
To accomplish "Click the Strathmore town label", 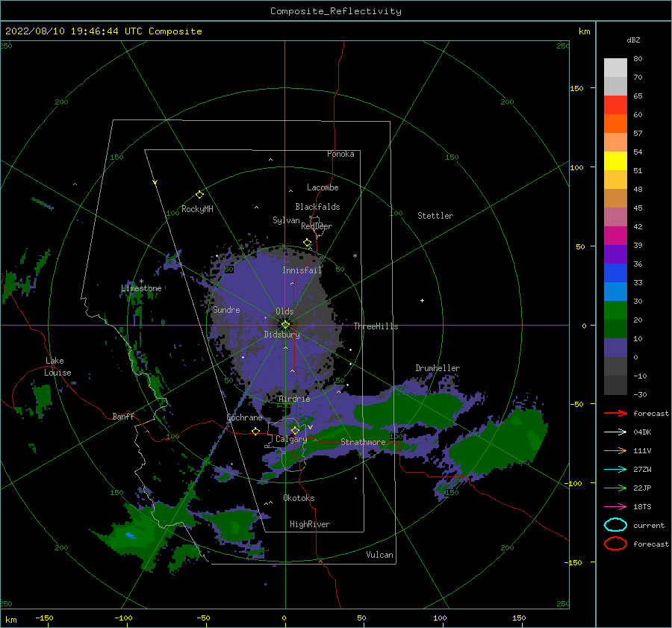I will [363, 442].
